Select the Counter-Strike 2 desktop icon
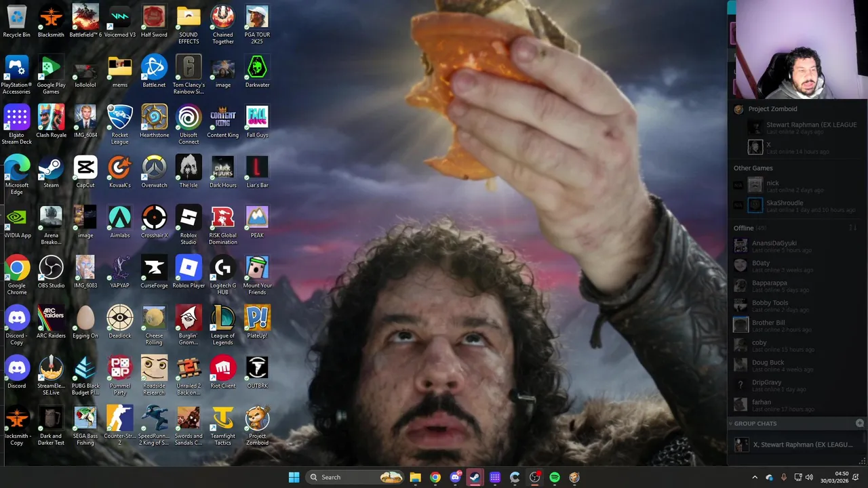This screenshot has width=868, height=488. pyautogui.click(x=120, y=426)
